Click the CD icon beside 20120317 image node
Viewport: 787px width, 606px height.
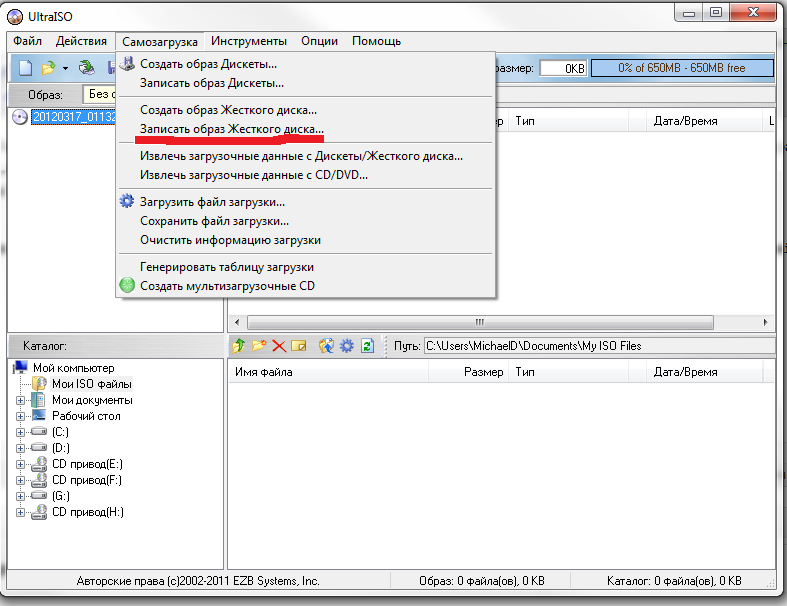(20, 117)
